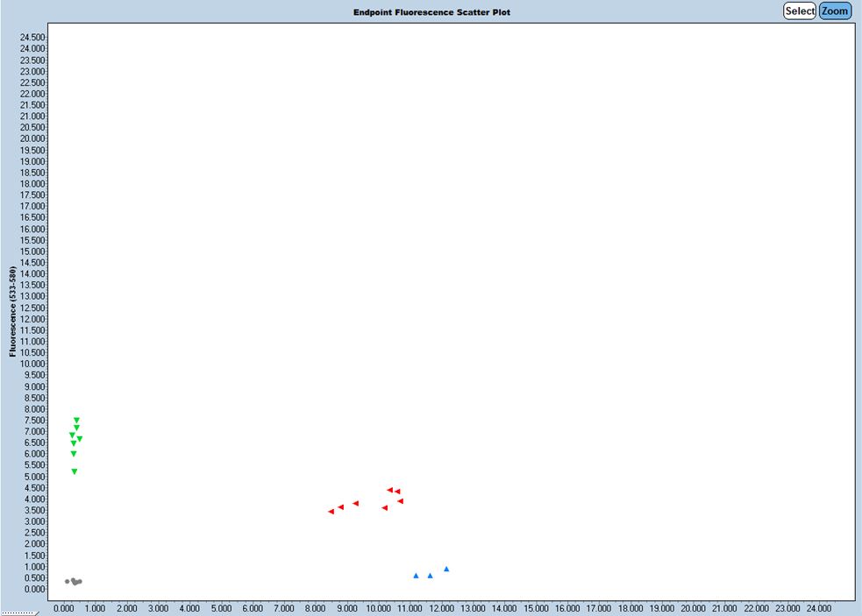Click the topmost green triangle data point

click(x=76, y=420)
